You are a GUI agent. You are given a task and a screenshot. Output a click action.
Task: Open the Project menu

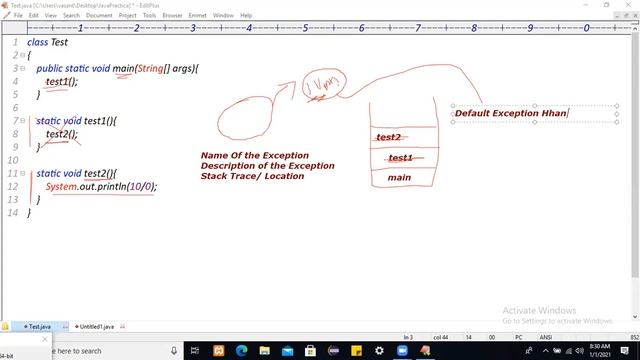pos(127,16)
